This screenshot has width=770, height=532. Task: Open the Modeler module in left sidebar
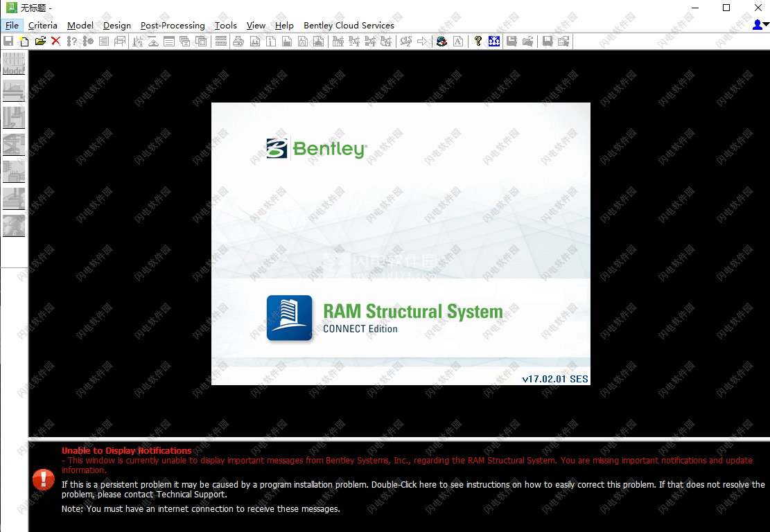pos(14,64)
